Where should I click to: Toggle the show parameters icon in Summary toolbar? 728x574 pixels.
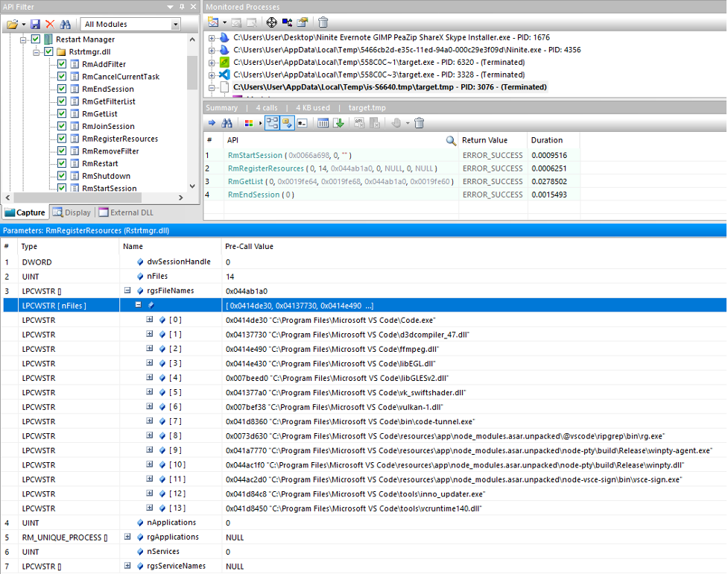(x=287, y=123)
